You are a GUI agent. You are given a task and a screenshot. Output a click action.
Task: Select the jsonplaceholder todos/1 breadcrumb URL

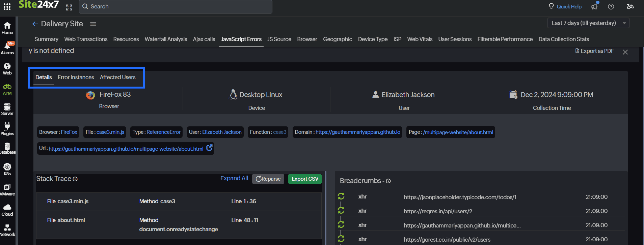(460, 197)
